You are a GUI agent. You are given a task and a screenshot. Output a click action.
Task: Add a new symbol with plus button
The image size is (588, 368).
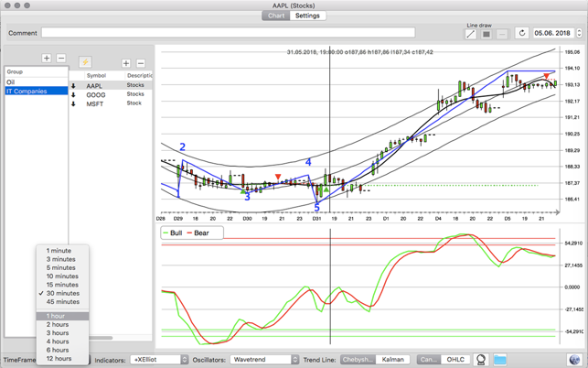tap(126, 62)
